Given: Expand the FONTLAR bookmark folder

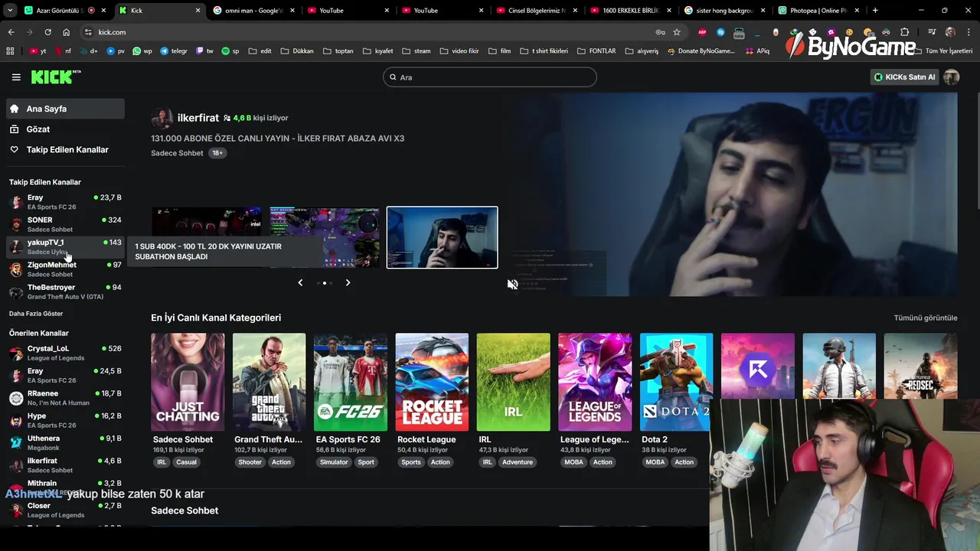Looking at the screenshot, I should click(596, 51).
